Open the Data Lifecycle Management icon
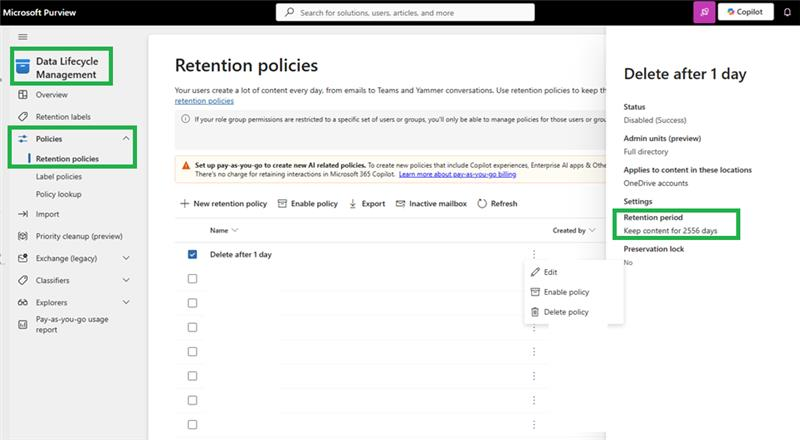Viewport: 800px width, 440px height. point(23,66)
